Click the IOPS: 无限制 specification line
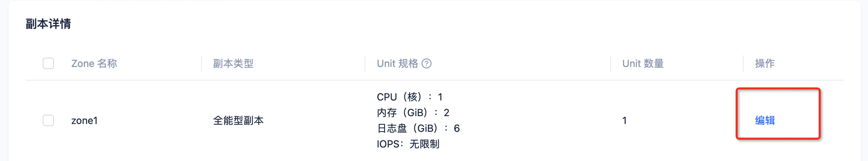Viewport: 868px width, 161px height. pos(408,144)
